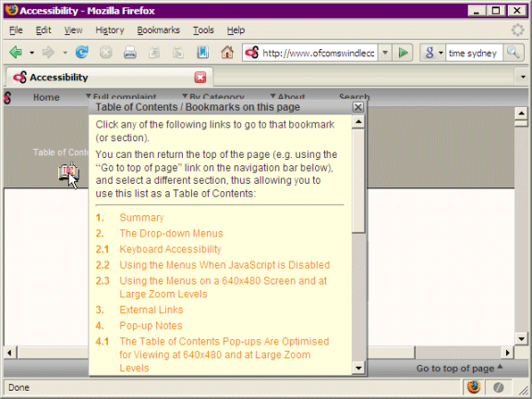This screenshot has height=399, width=532.
Task: Expand the Full complaint navigation menu
Action: pos(121,96)
